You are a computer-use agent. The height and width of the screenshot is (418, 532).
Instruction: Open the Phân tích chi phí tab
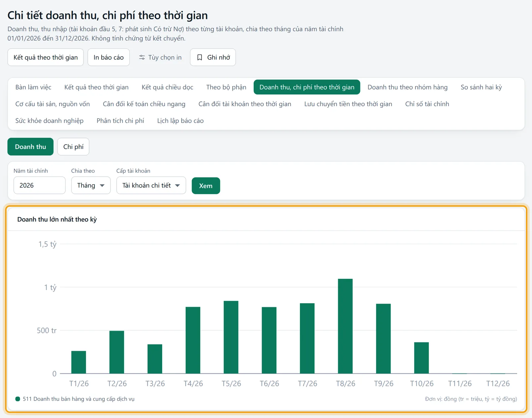pos(120,120)
